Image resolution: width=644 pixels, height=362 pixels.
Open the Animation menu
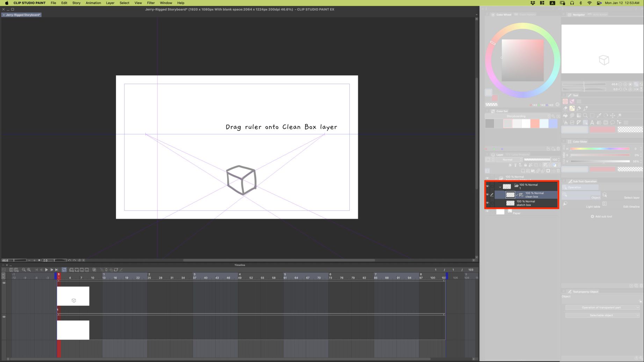(93, 3)
